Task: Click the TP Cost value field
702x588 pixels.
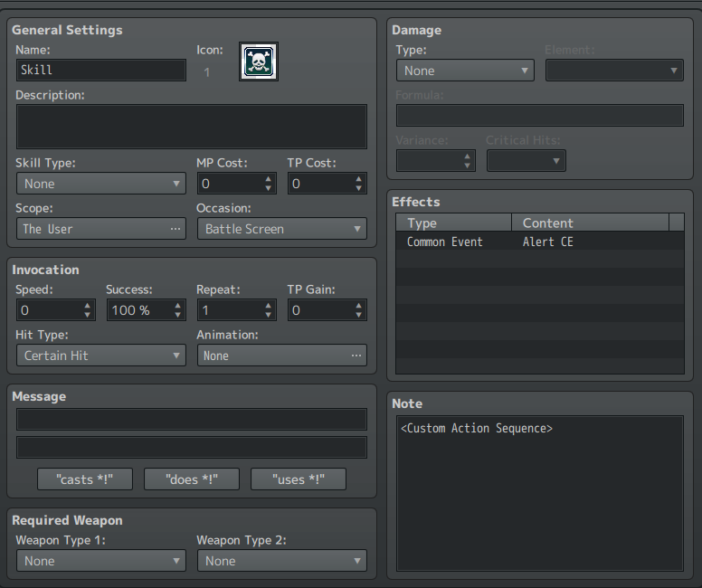Action: (x=327, y=184)
